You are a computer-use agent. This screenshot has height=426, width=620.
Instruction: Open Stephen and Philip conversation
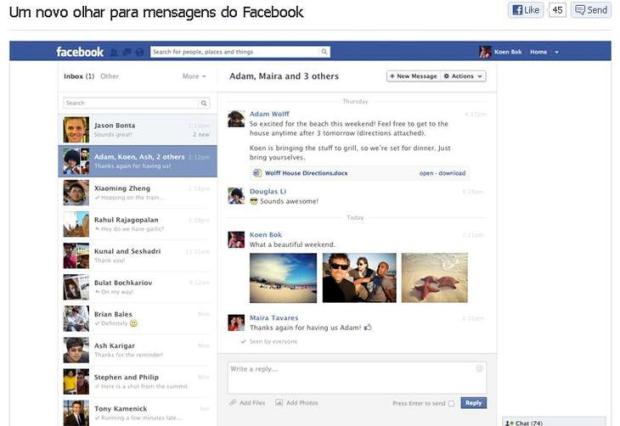(x=138, y=381)
